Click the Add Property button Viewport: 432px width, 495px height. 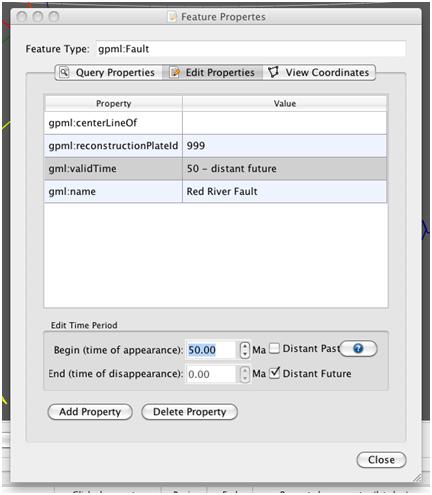pos(90,412)
